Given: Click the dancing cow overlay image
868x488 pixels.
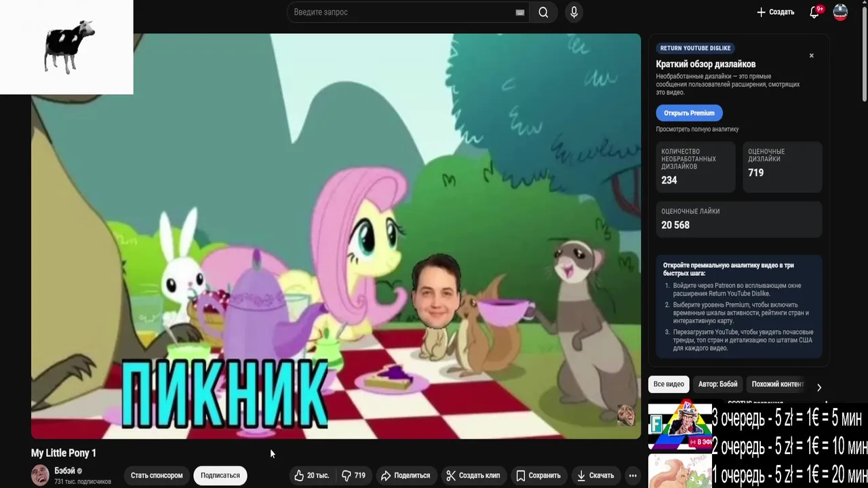Looking at the screenshot, I should [66, 47].
